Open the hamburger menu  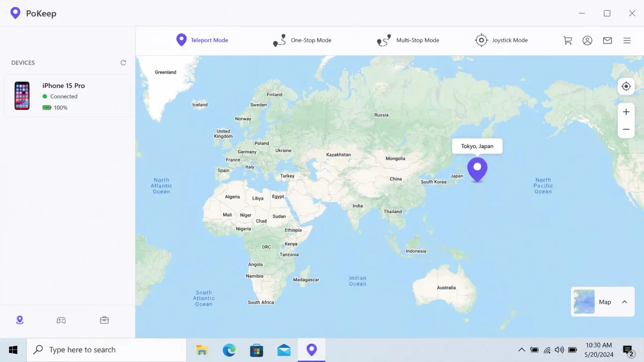[x=627, y=40]
